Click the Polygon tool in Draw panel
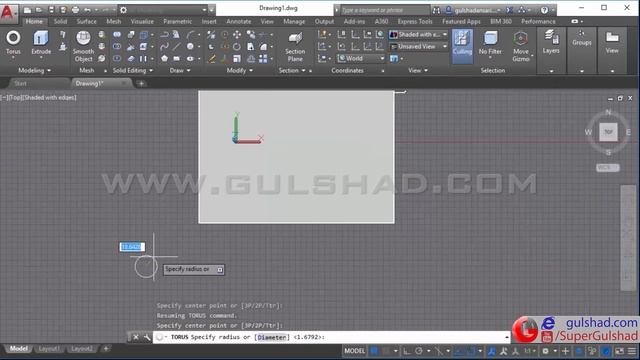The height and width of the screenshot is (360, 640). (164, 59)
